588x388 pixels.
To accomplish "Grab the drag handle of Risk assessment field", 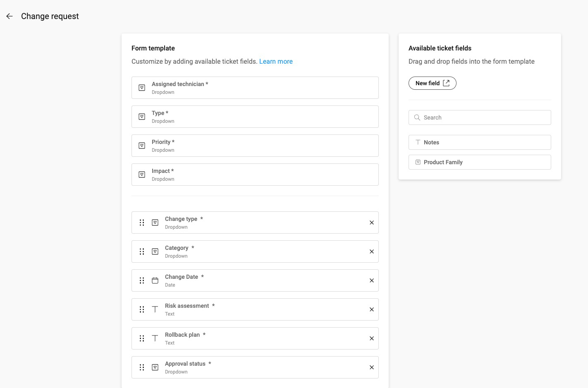I will [x=142, y=309].
